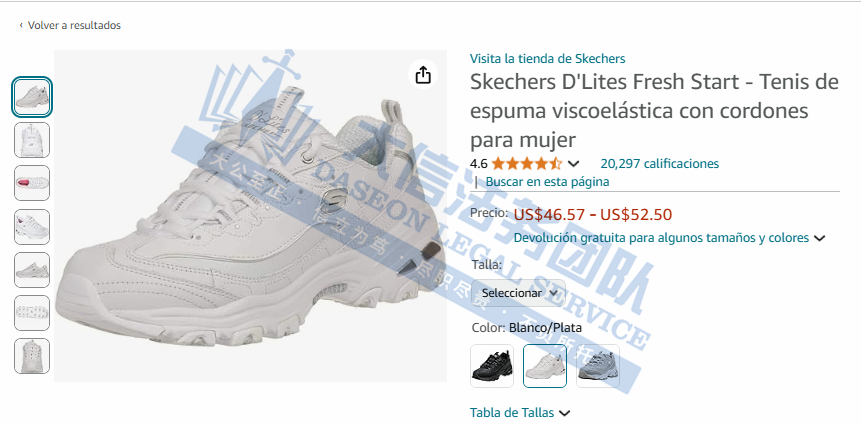Choose the blue-gray shoe color swatch
This screenshot has height=426, width=861.
597,366
